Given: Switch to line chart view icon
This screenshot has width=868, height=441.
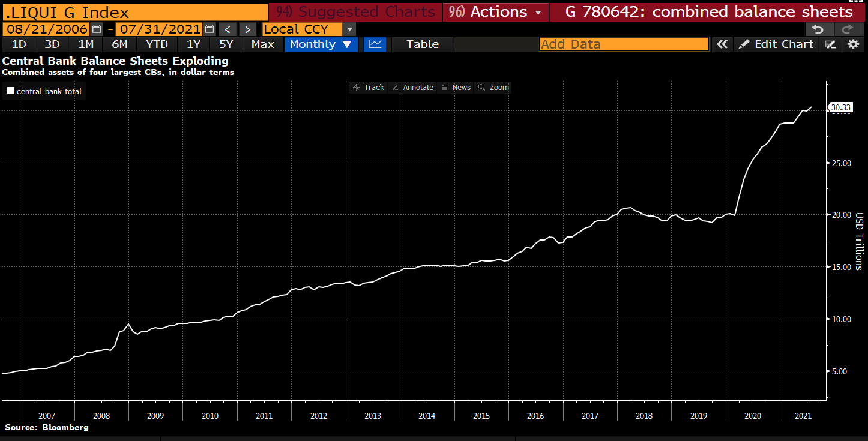Looking at the screenshot, I should (375, 44).
